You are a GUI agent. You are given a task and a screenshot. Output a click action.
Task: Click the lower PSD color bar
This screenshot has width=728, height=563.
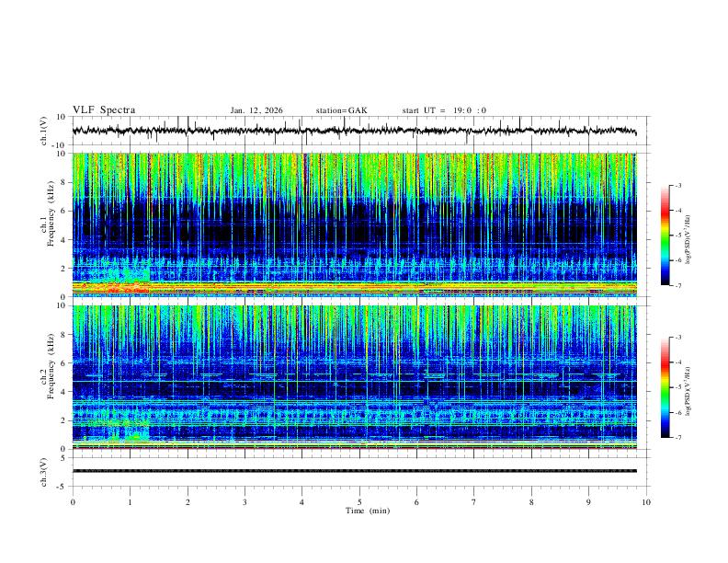[x=665, y=387]
